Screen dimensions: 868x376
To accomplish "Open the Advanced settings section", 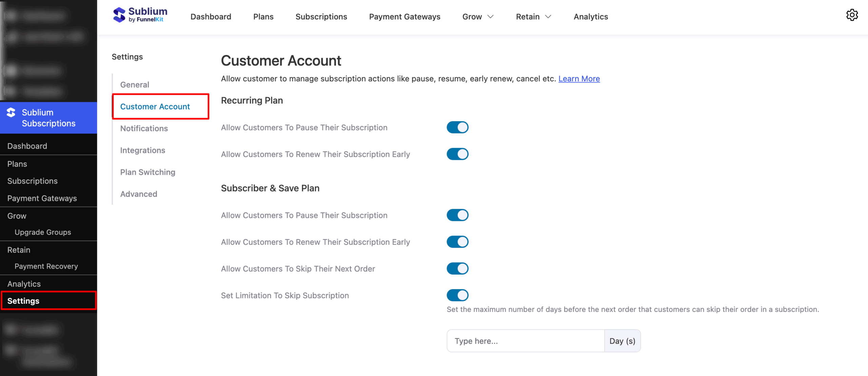I will point(138,194).
